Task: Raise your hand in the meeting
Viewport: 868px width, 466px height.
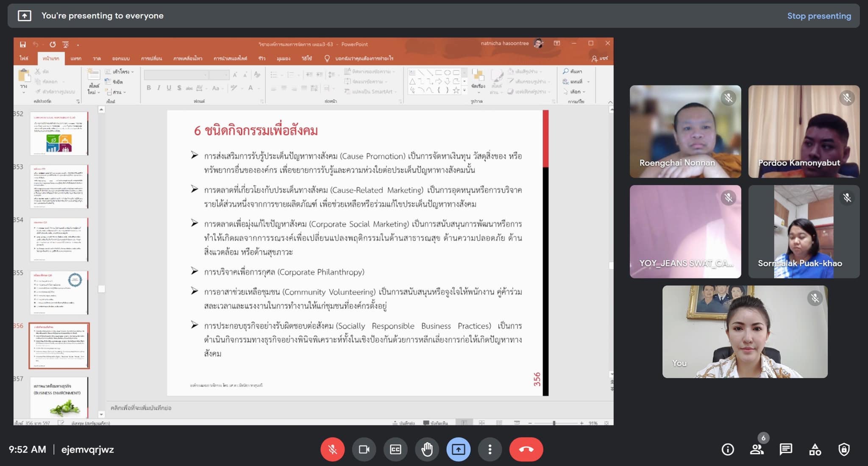Action: coord(427,449)
